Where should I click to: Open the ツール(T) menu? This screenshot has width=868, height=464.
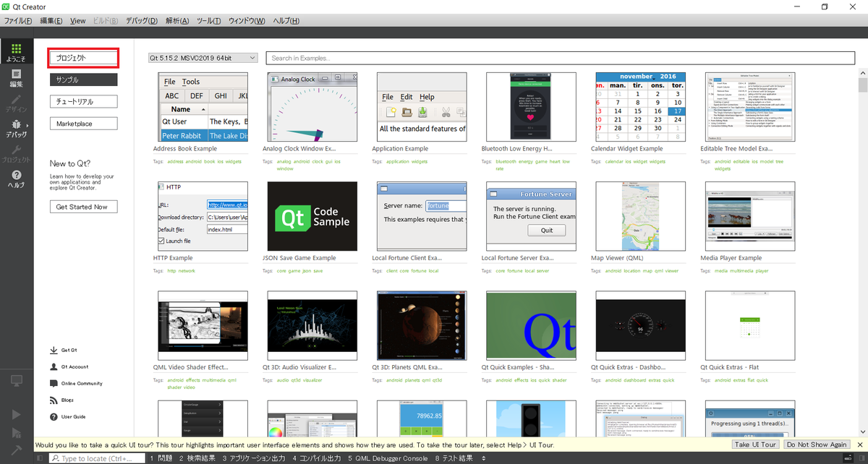coord(208,20)
